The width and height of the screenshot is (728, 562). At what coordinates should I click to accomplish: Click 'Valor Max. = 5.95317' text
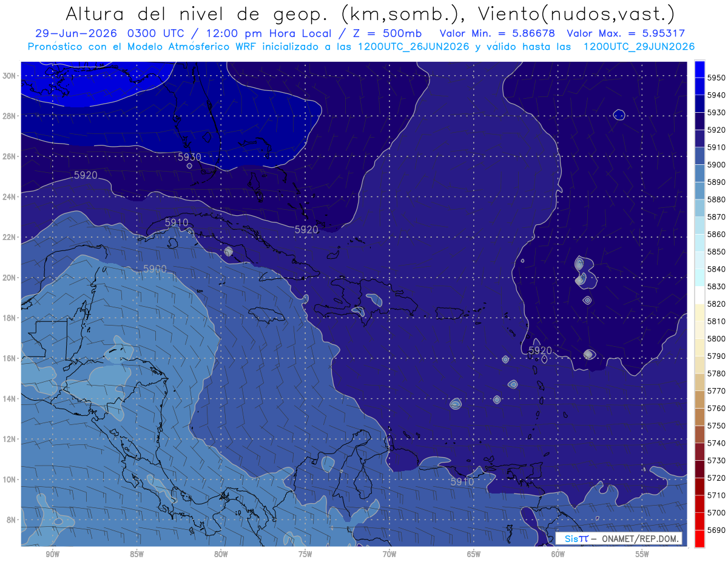click(x=626, y=33)
